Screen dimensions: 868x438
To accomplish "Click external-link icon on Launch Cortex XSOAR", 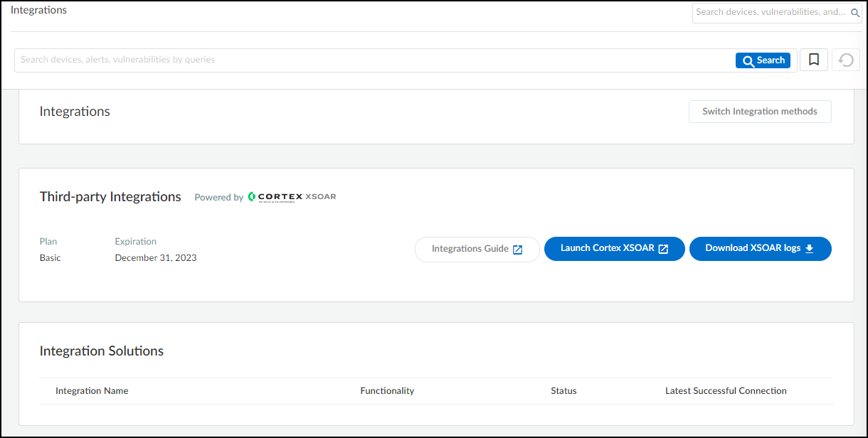I will point(663,249).
